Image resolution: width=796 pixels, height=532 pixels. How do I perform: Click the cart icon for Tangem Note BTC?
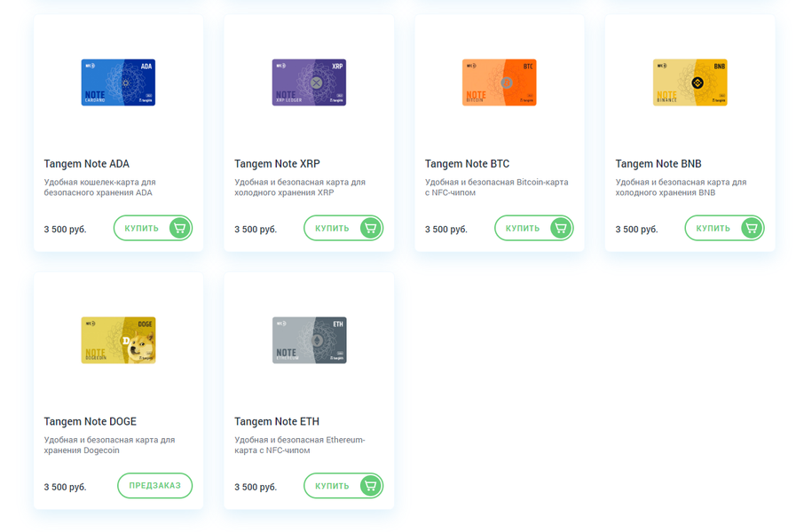tap(561, 228)
